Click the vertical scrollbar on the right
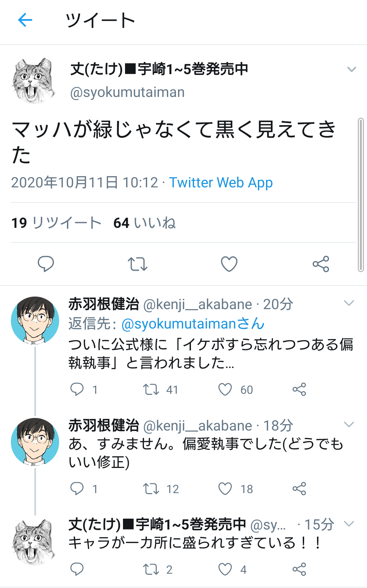Image resolution: width=367 pixels, height=588 pixels. coord(361,195)
